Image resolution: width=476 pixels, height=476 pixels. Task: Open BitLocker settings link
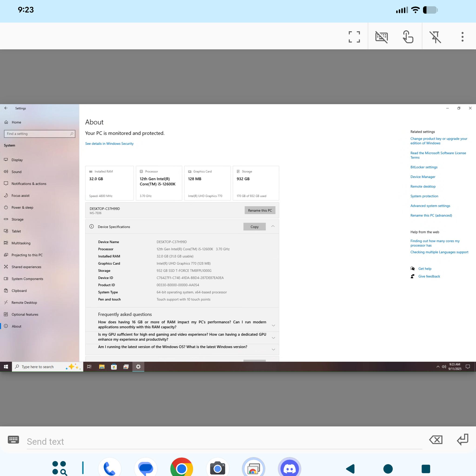pos(424,167)
